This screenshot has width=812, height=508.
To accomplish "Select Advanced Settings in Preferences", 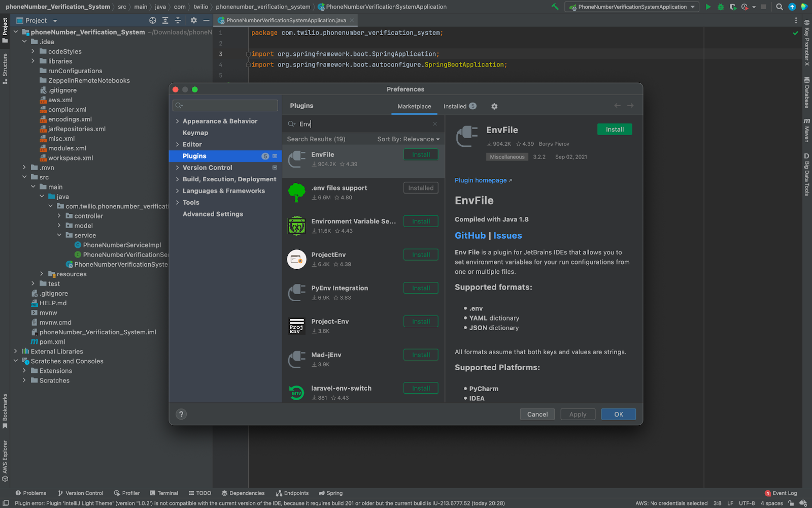I will pos(213,214).
